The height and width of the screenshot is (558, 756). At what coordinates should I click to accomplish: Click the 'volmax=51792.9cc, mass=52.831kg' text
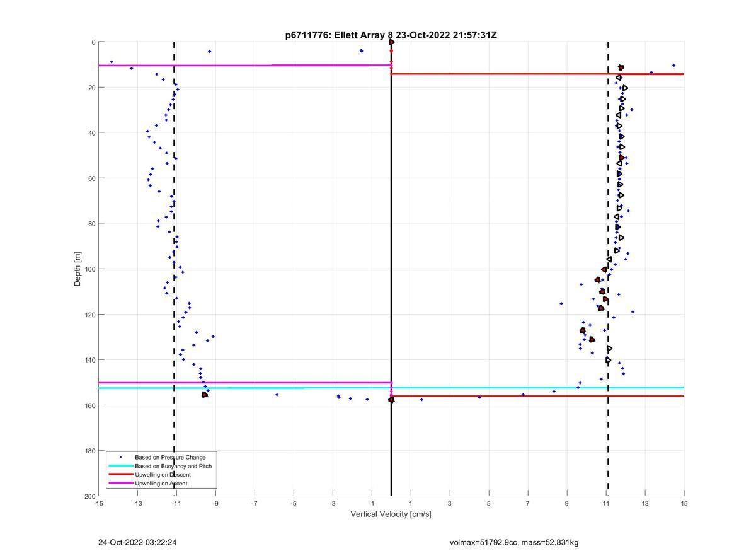[x=514, y=542]
